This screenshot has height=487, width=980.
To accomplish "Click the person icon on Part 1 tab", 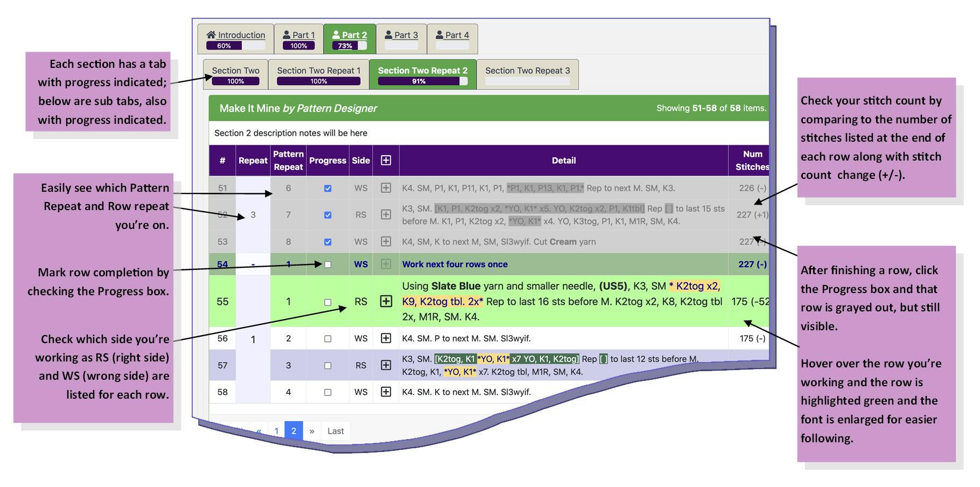I will (x=287, y=34).
